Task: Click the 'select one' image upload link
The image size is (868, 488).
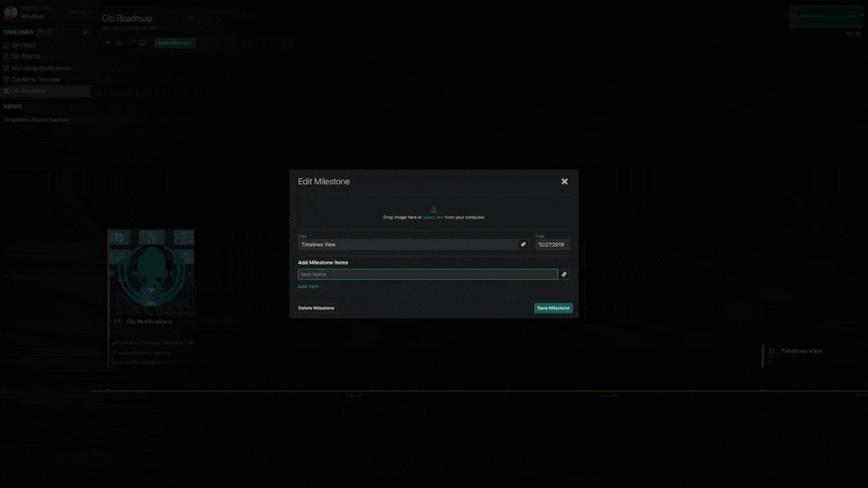Action: point(433,218)
